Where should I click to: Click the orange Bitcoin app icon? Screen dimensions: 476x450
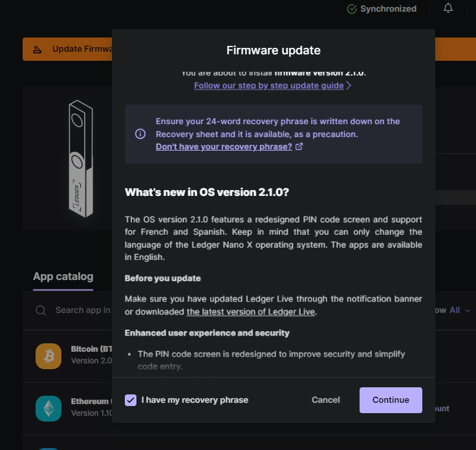49,355
